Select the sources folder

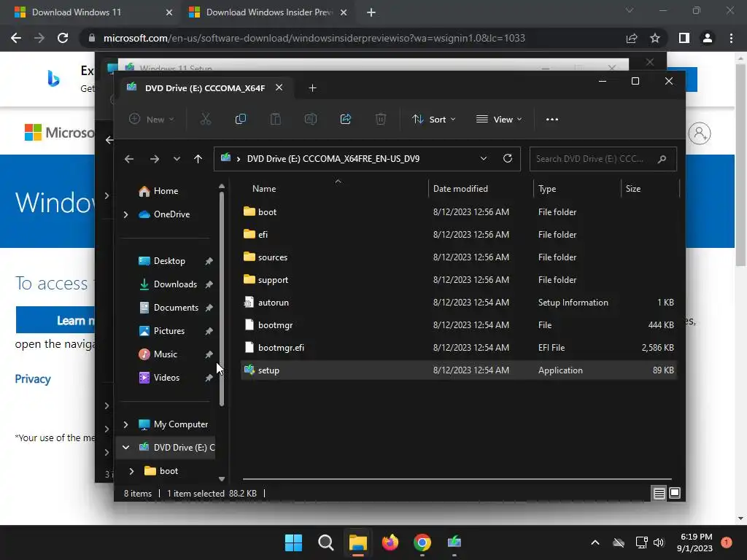(458, 257)
